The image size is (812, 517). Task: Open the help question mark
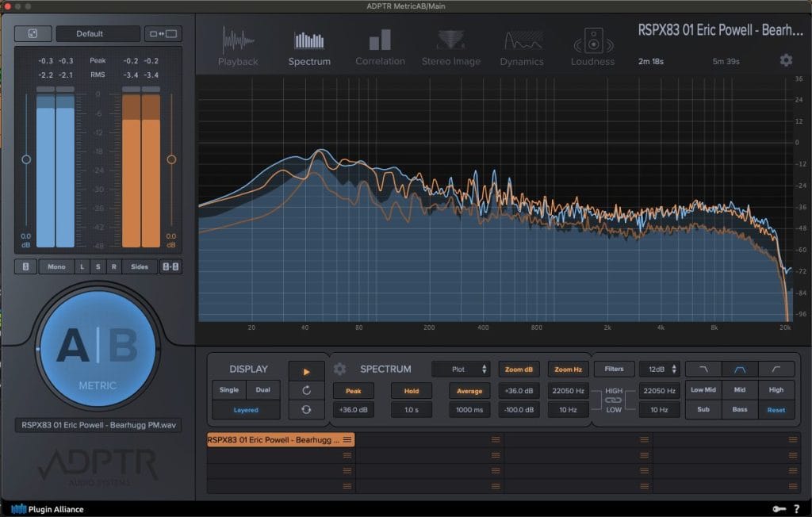pos(795,508)
